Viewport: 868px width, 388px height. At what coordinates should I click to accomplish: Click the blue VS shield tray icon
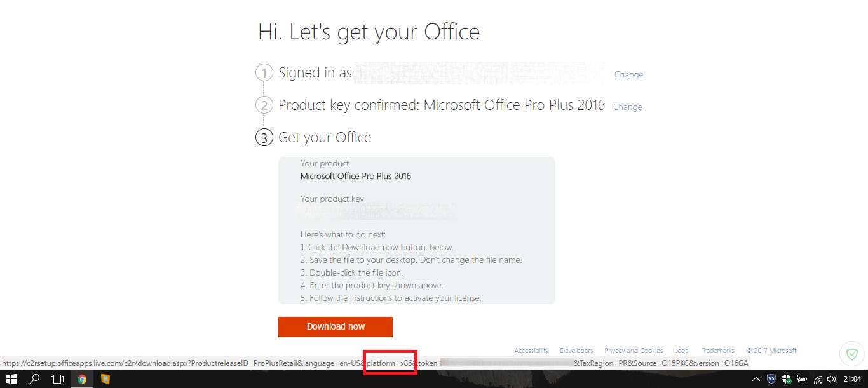coord(771,379)
